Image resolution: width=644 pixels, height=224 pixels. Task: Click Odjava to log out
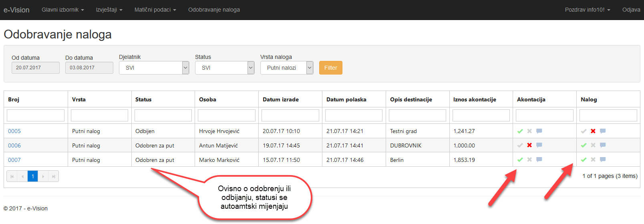(631, 10)
